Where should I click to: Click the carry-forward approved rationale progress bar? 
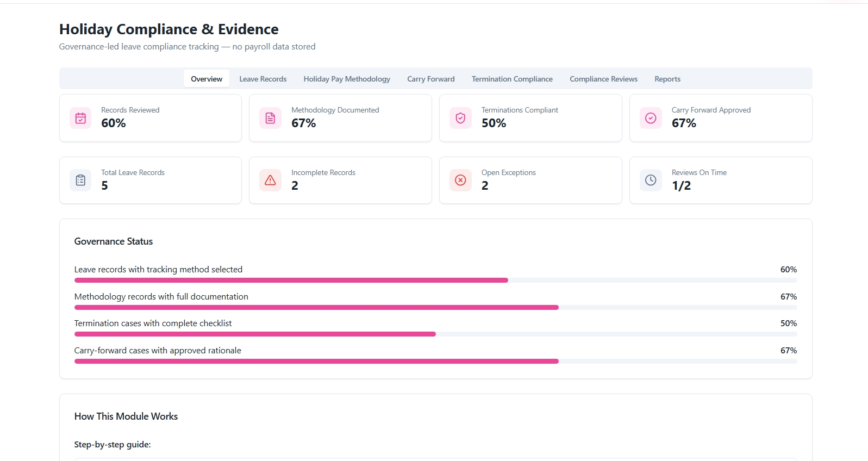[435, 362]
